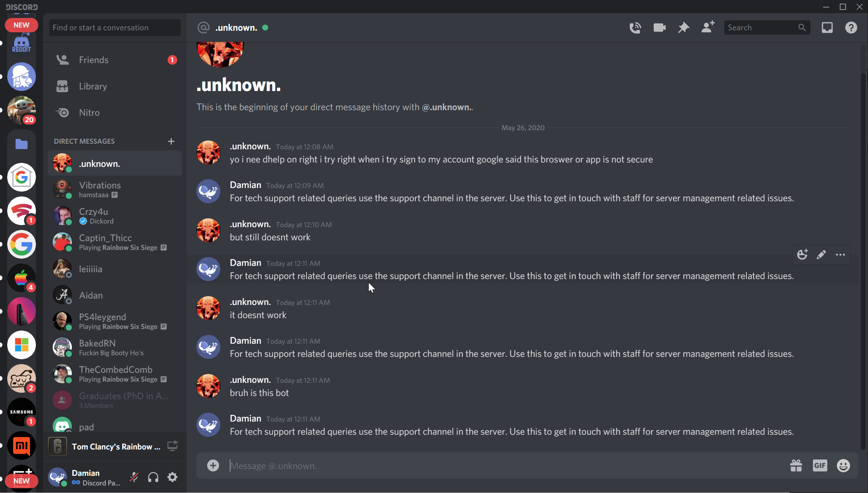Image resolution: width=868 pixels, height=493 pixels.
Task: Add a reaction to hovered message
Action: click(802, 255)
